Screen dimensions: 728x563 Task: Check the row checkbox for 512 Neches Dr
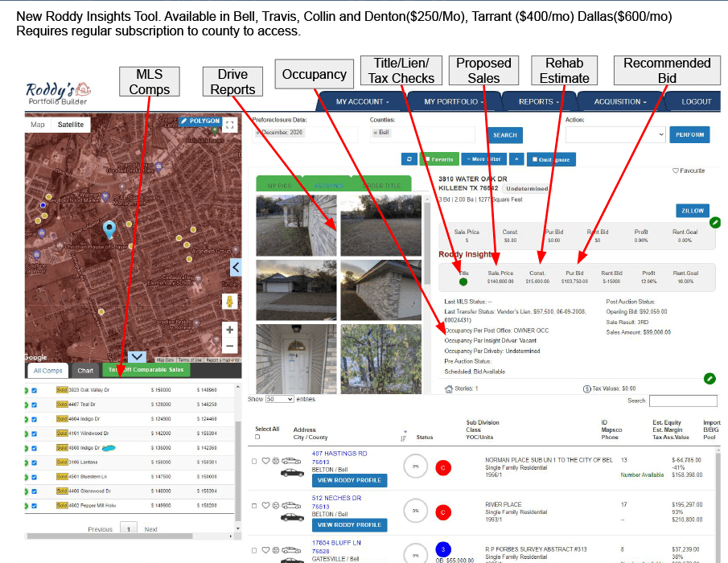pyautogui.click(x=254, y=506)
